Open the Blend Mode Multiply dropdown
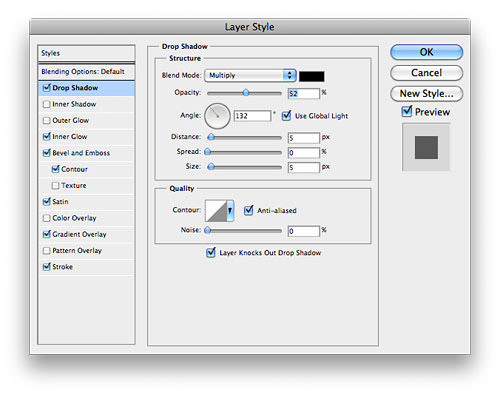 tap(250, 75)
